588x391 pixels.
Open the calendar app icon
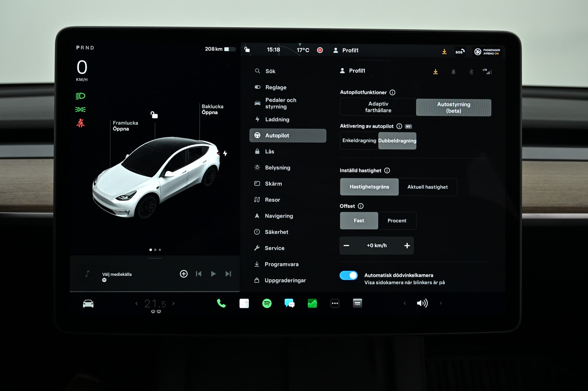tap(357, 303)
